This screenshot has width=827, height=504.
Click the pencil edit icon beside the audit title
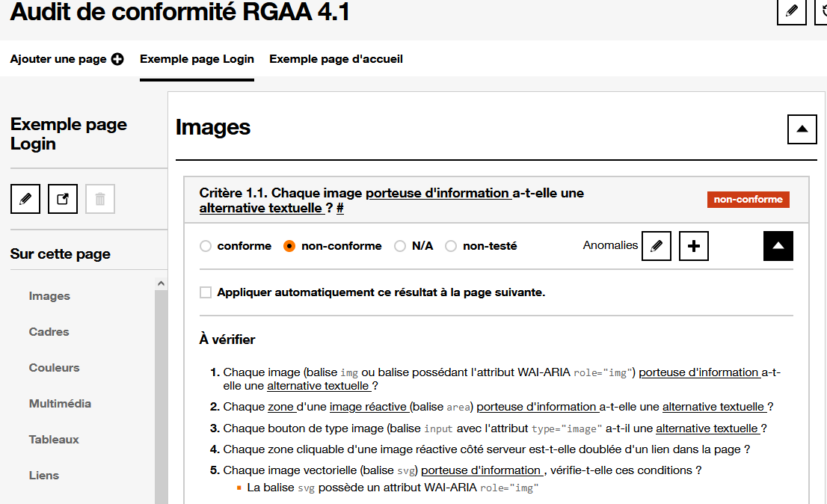point(791,11)
